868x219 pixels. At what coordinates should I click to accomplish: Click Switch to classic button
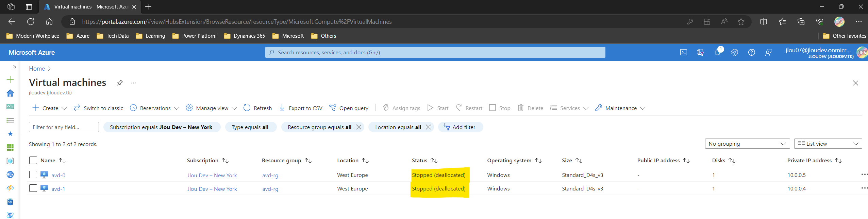click(99, 108)
